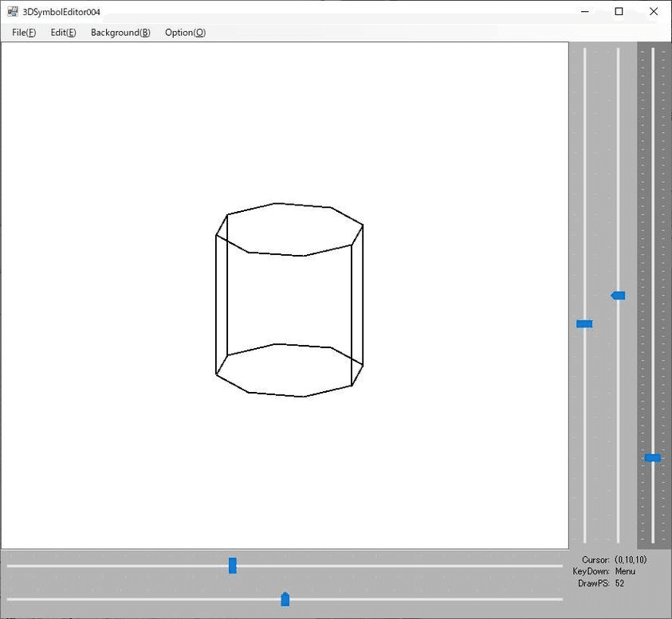Click the slider thumb in the dark right track
Image resolution: width=672 pixels, height=619 pixels.
pyautogui.click(x=653, y=458)
